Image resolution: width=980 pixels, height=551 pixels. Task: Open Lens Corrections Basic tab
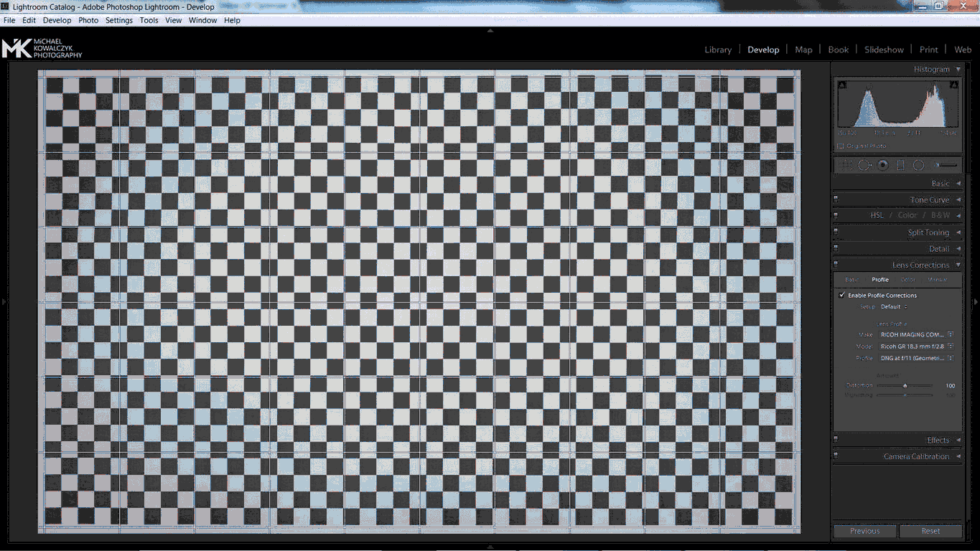851,280
